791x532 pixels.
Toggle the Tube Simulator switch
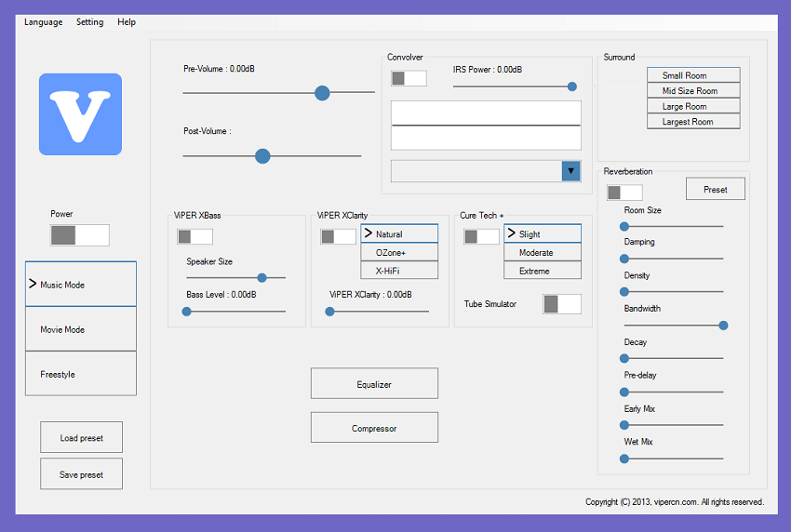pos(562,304)
